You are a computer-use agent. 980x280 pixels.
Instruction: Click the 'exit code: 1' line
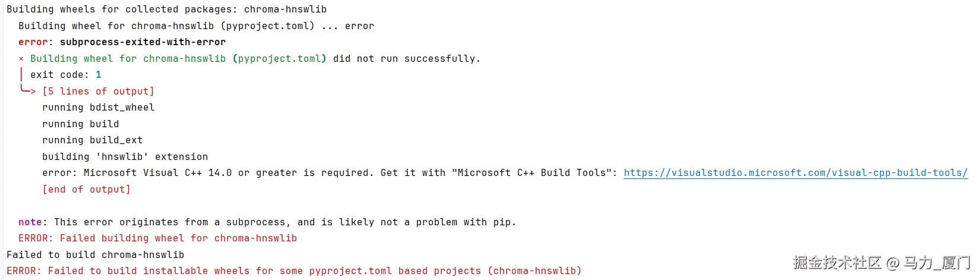click(65, 75)
